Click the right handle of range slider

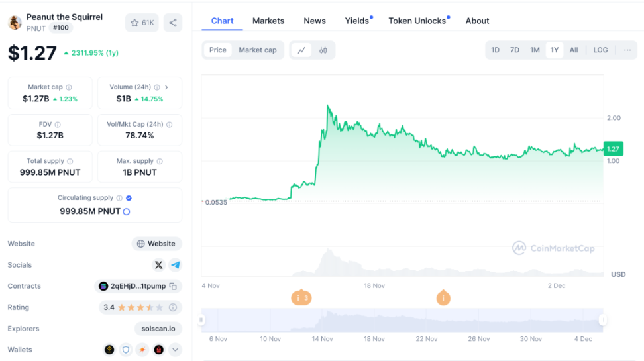(603, 320)
